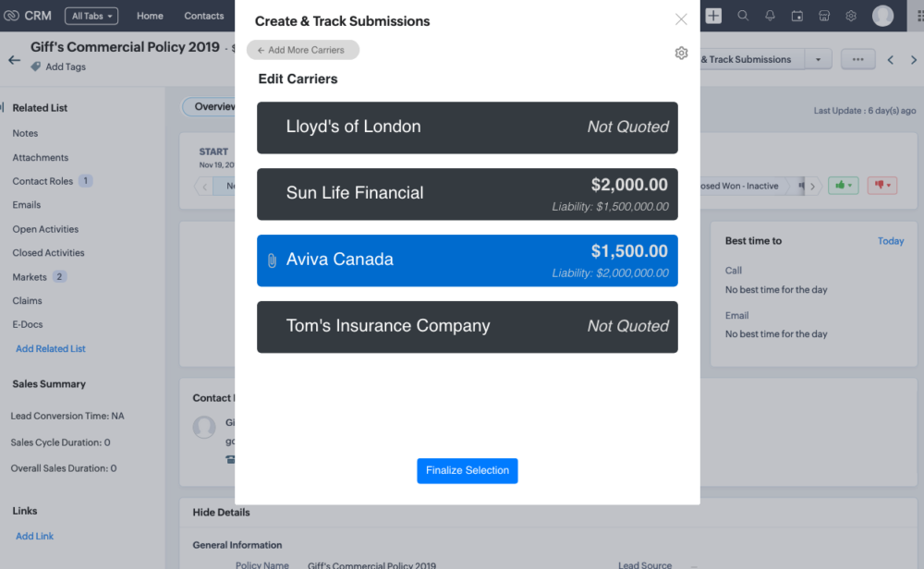Open the Contacts tab

[204, 16]
